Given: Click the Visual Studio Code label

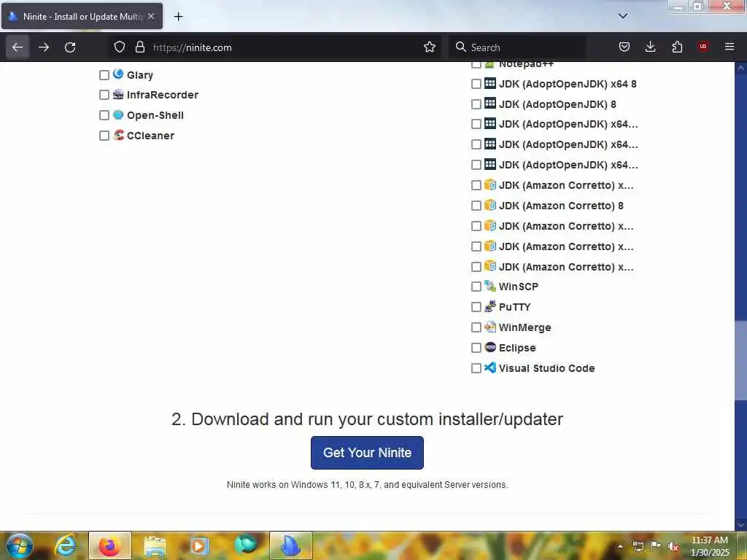Looking at the screenshot, I should [x=546, y=368].
